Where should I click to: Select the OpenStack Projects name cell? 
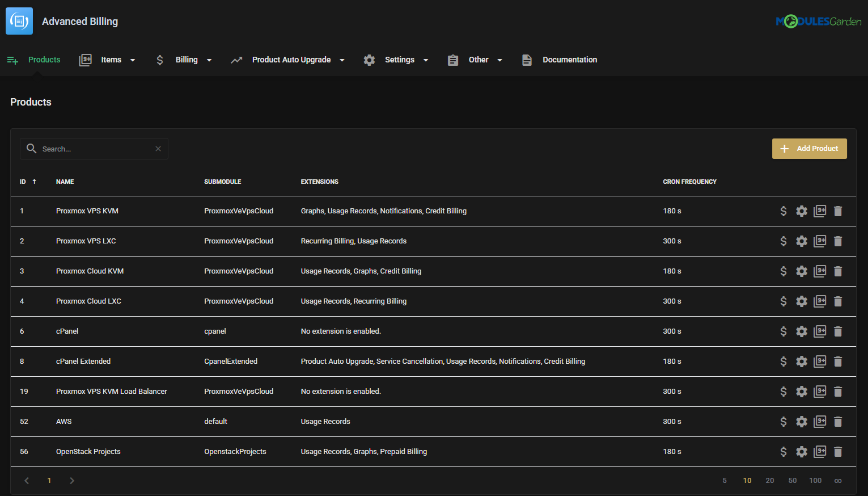point(88,452)
